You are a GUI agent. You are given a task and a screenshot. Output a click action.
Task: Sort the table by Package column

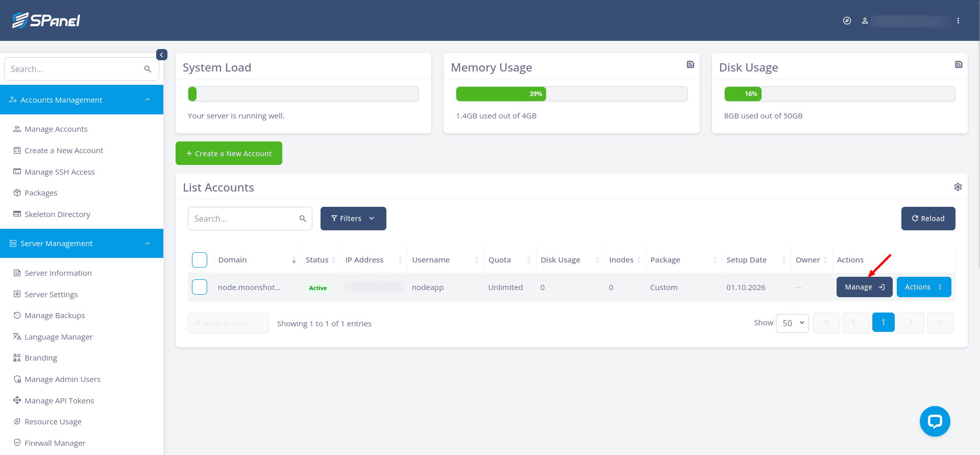pos(684,260)
